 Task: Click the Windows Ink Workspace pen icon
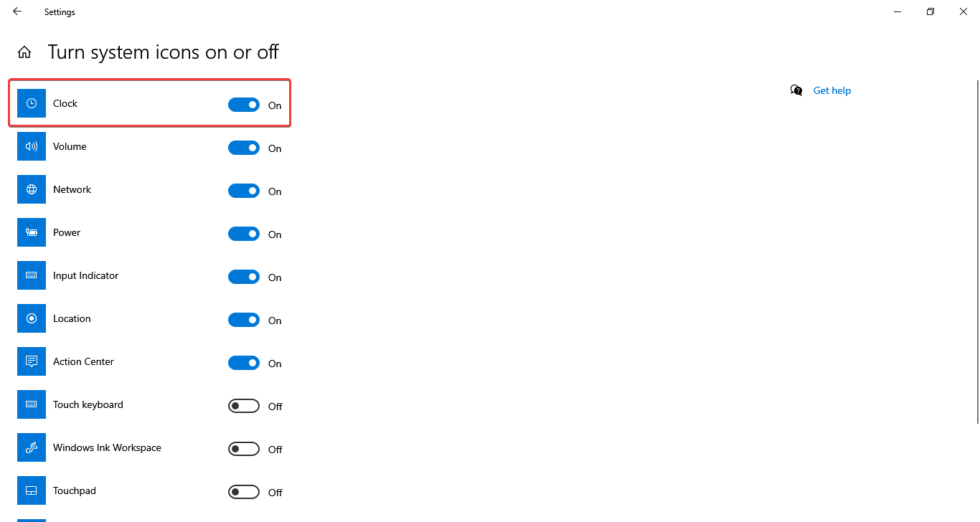32,447
